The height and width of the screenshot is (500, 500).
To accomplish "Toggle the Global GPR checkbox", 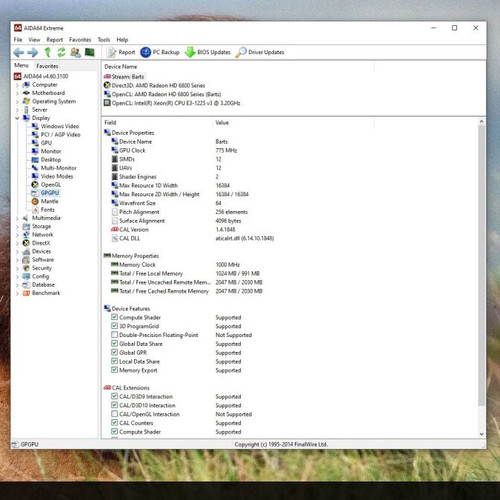I will (114, 352).
